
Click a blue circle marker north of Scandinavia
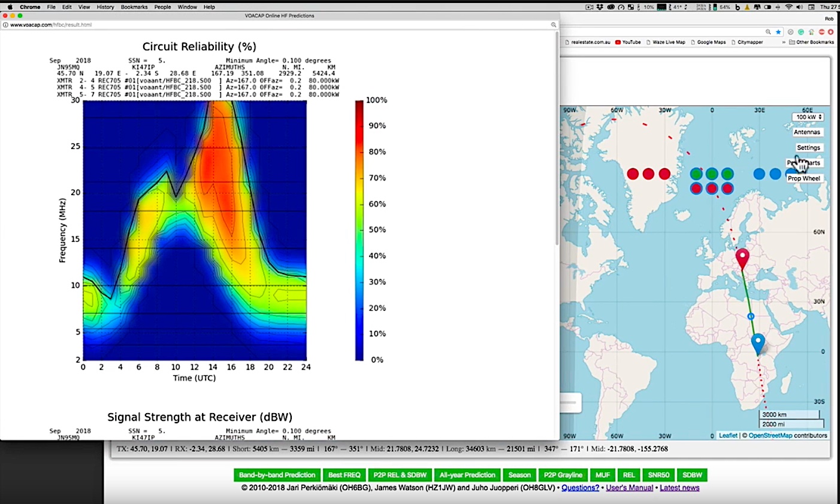pyautogui.click(x=759, y=174)
